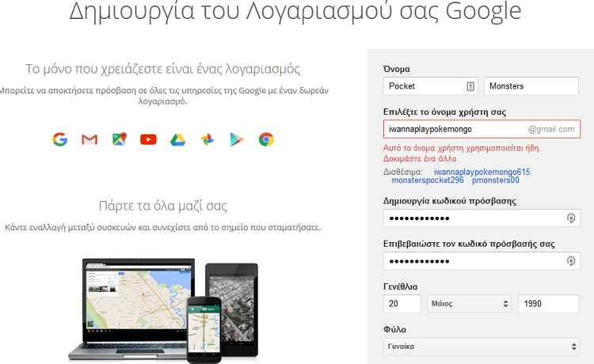The width and height of the screenshot is (594, 364).
Task: Click the label Φύλο
Action: 394,329
